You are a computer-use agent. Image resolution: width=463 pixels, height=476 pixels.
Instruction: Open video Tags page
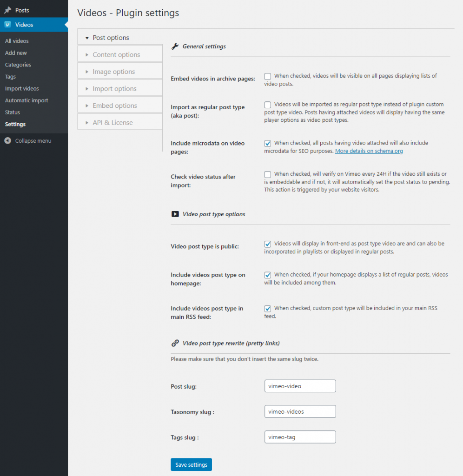pos(10,77)
